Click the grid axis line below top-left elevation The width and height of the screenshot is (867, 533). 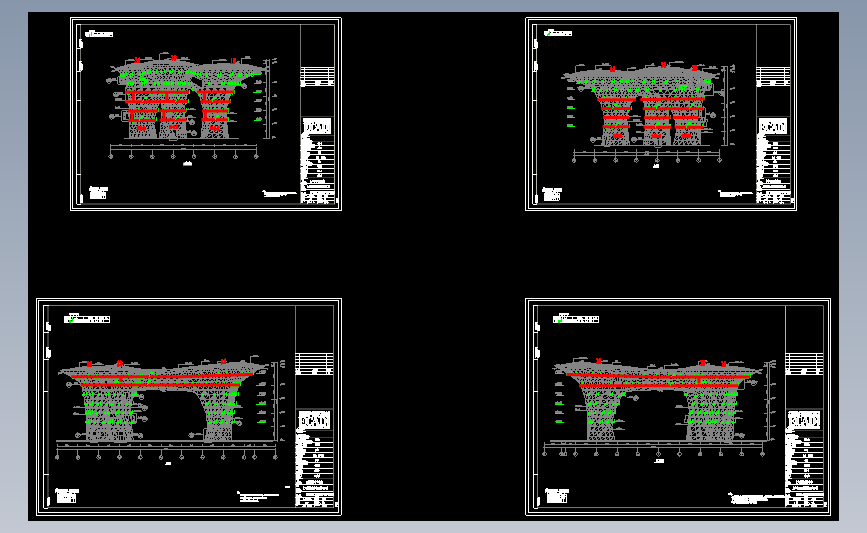click(x=184, y=149)
